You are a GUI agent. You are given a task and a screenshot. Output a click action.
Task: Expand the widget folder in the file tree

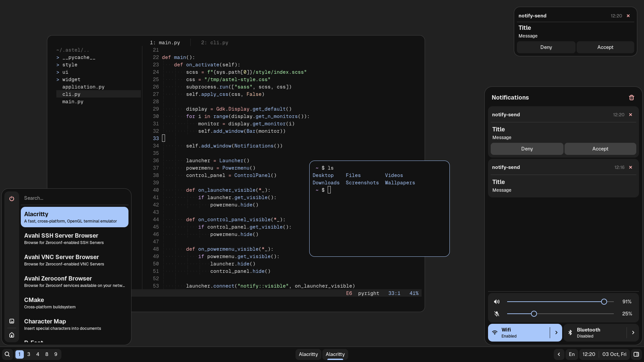pos(71,79)
